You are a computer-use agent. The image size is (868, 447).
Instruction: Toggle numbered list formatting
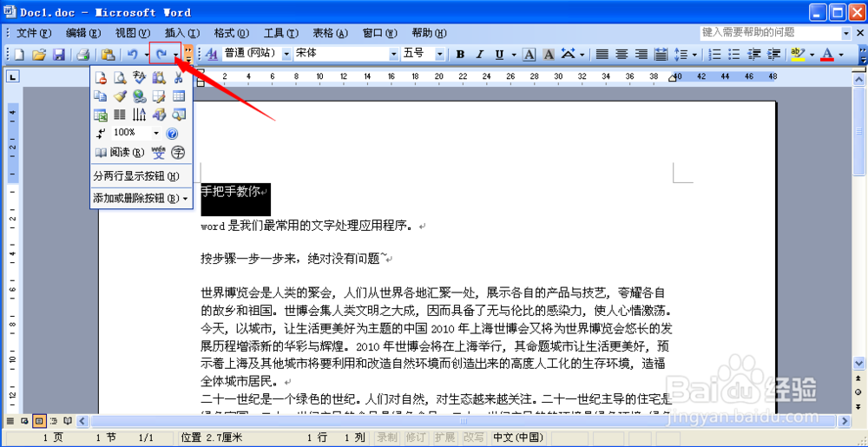tap(714, 54)
